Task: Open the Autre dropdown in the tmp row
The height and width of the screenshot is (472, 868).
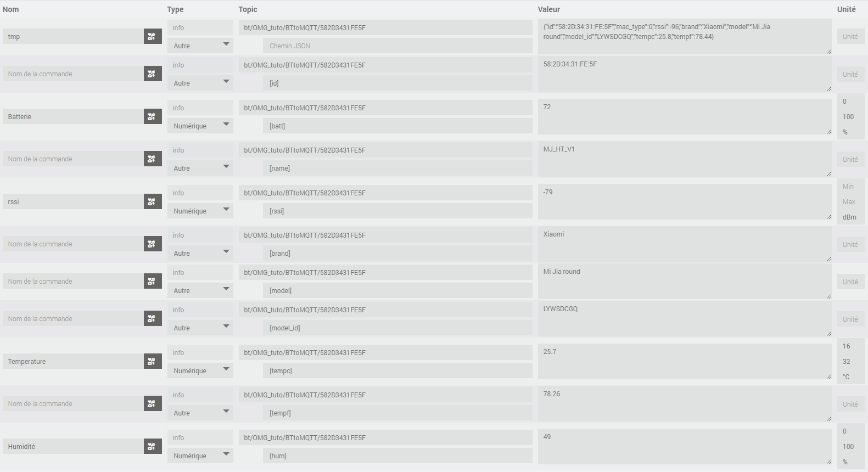Action: click(x=200, y=46)
